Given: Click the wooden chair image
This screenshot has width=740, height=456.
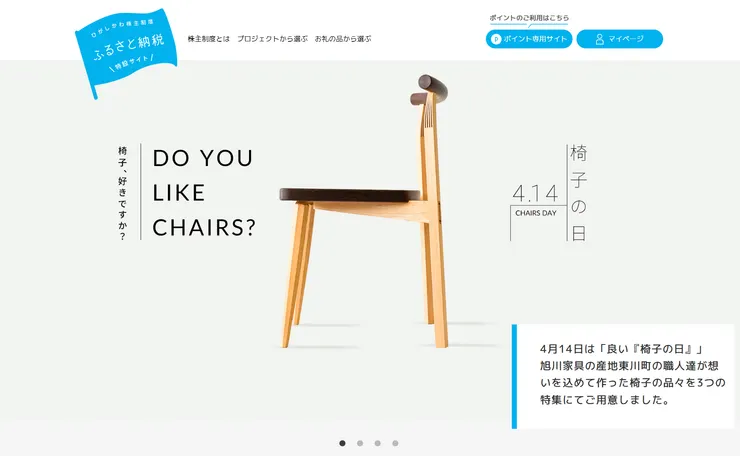Looking at the screenshot, I should click(x=364, y=211).
